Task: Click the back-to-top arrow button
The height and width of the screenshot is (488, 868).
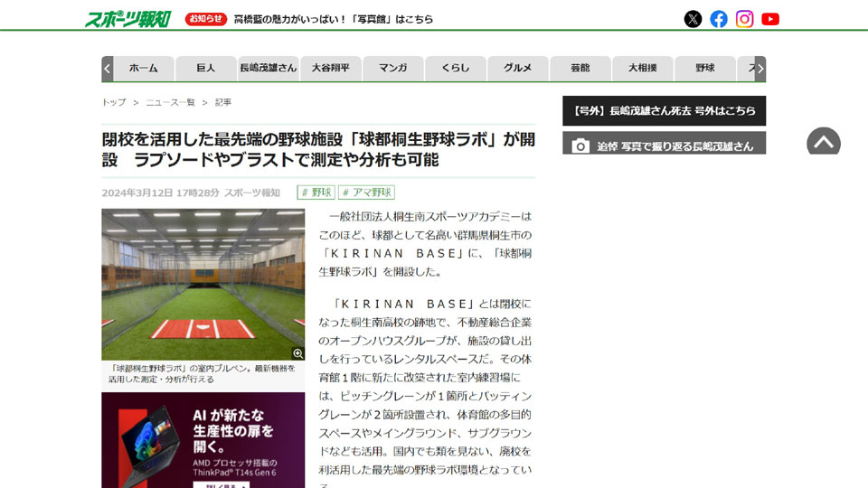Action: tap(823, 142)
